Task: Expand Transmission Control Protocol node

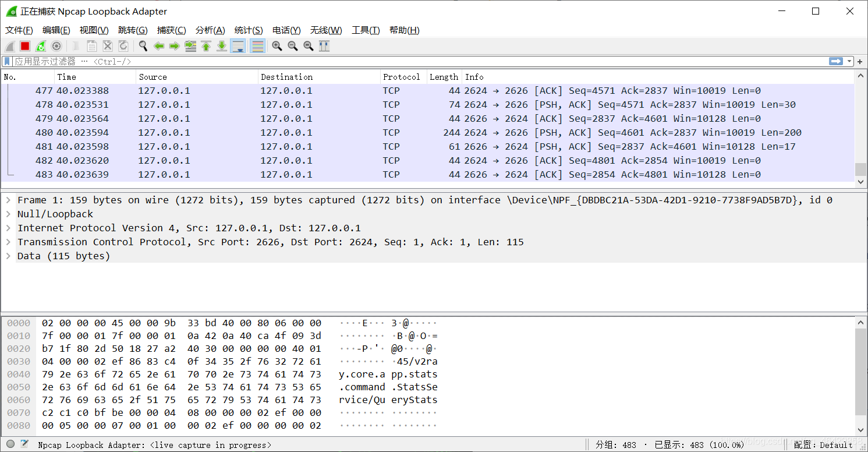Action: pos(8,242)
